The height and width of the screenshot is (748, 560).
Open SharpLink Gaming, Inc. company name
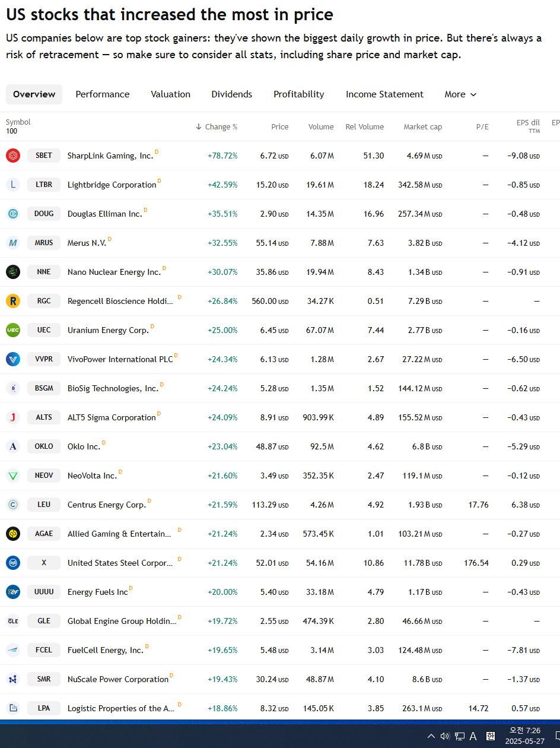coord(110,156)
